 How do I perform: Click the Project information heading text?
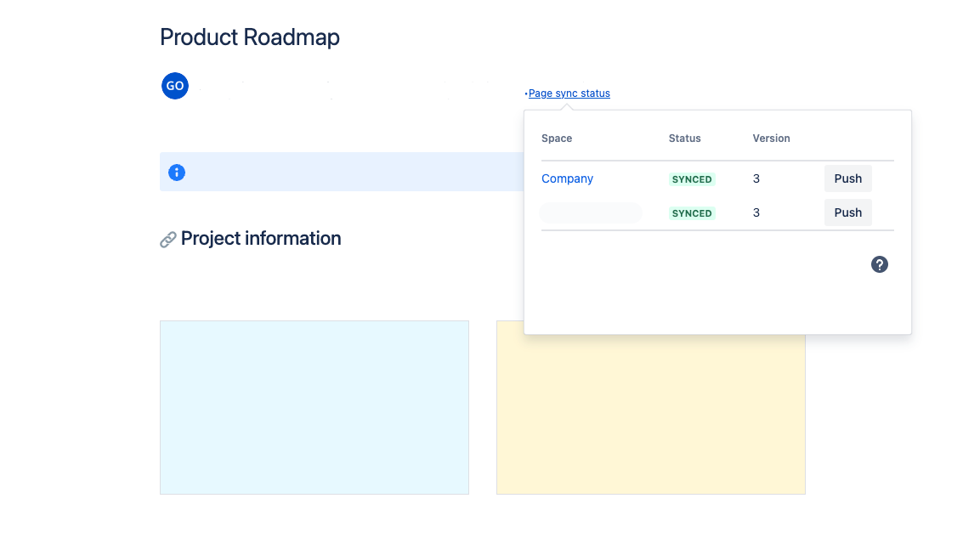pyautogui.click(x=260, y=238)
